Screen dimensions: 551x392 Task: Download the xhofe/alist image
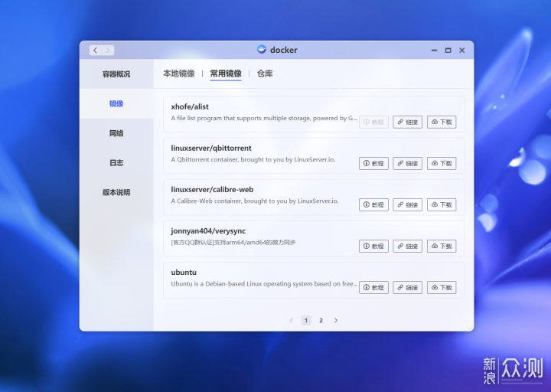(442, 122)
